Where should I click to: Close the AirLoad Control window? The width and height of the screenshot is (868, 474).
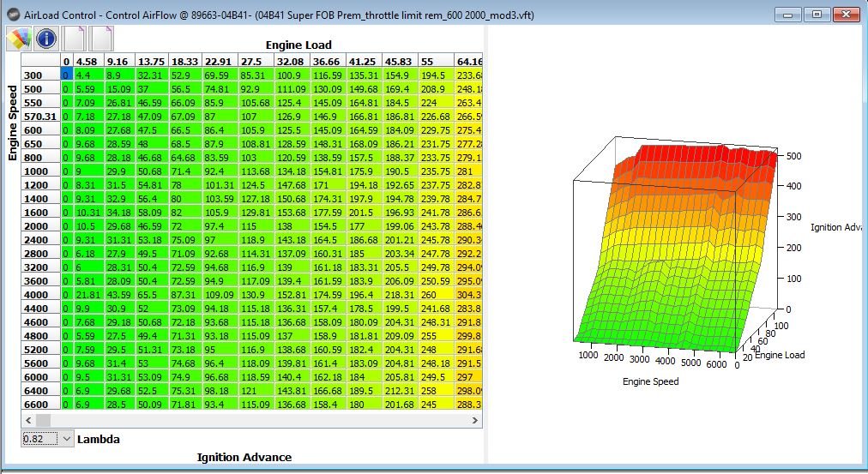(846, 15)
